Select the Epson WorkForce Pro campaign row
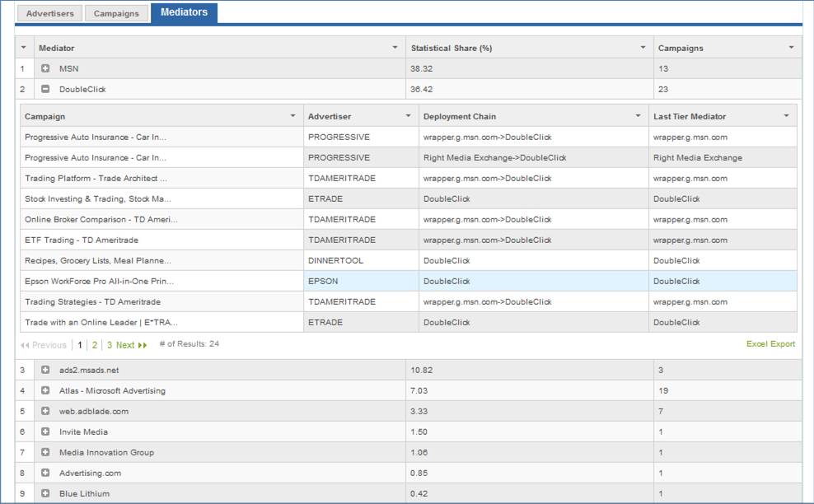This screenshot has height=504, width=814. tap(99, 282)
